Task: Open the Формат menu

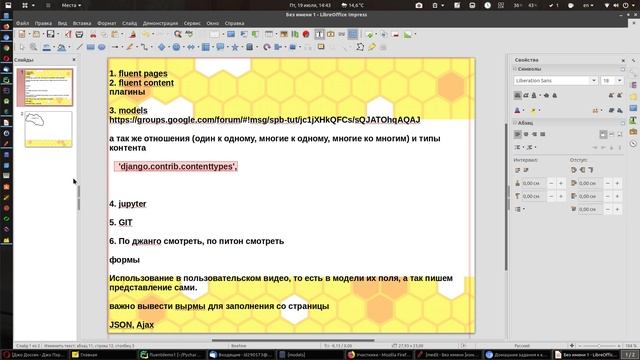Action: tap(107, 23)
